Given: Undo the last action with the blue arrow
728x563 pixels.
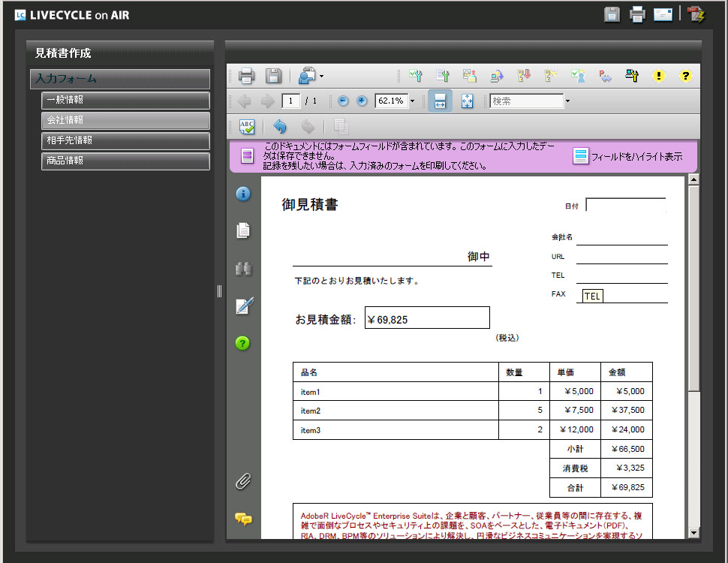Looking at the screenshot, I should click(x=279, y=126).
